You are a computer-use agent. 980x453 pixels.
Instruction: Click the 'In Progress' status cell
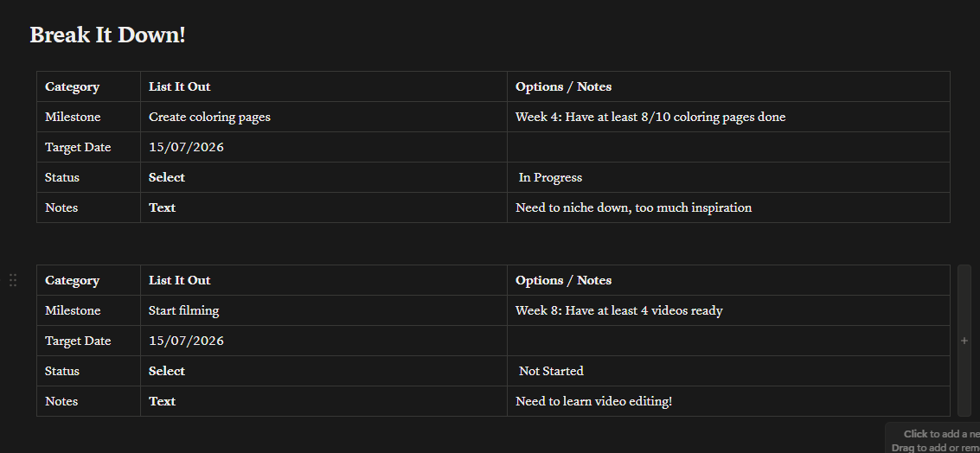(x=729, y=177)
